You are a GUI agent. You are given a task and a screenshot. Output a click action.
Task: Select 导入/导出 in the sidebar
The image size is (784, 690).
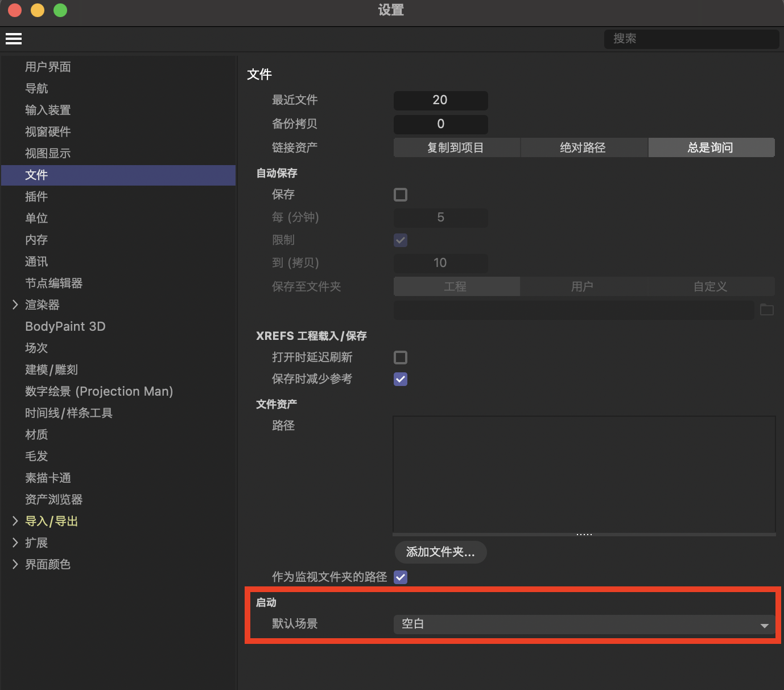tap(51, 521)
